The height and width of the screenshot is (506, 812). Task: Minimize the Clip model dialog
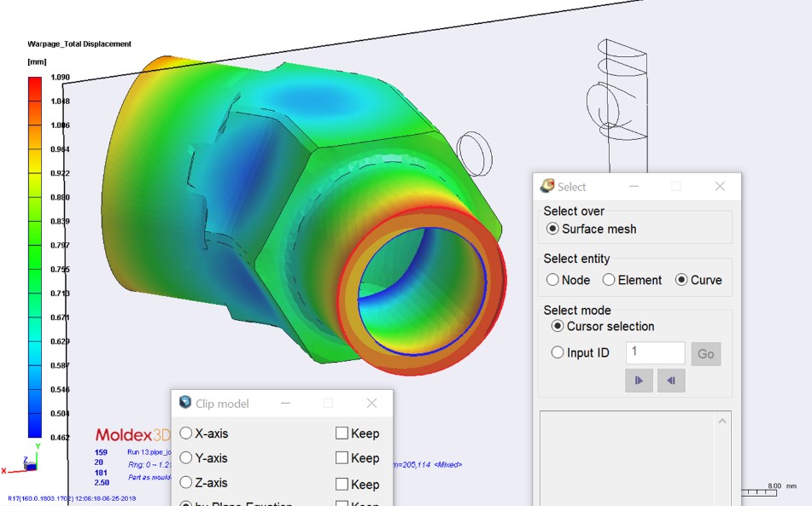[285, 403]
